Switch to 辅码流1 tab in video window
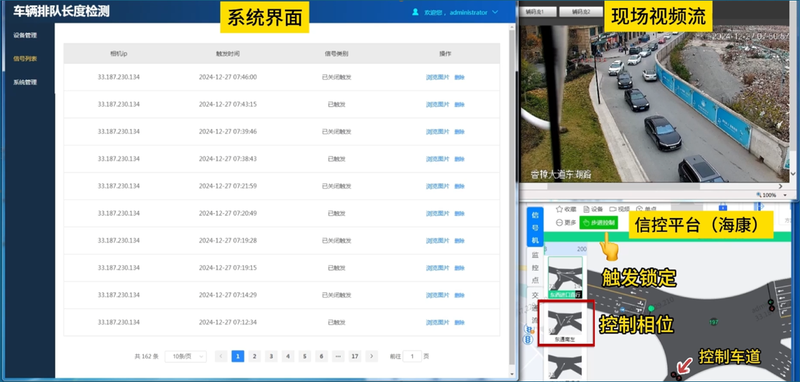This screenshot has height=382, width=800. click(x=537, y=12)
